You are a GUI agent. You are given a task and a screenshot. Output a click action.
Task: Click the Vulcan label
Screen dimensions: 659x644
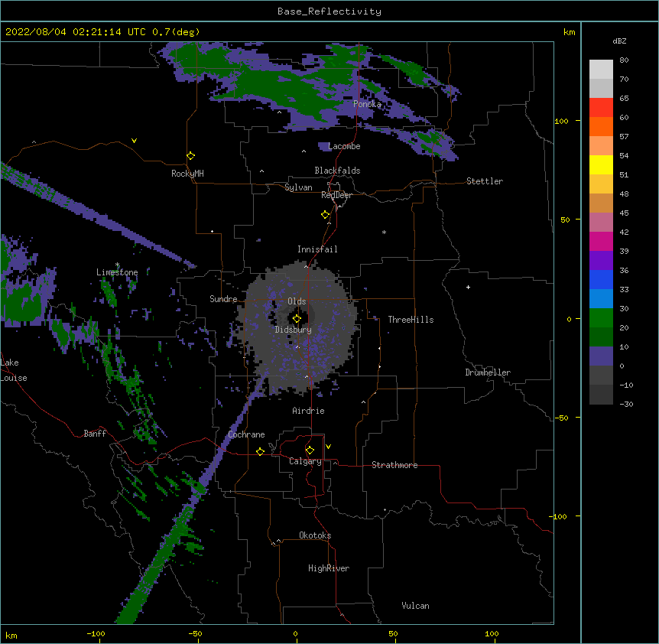coord(415,606)
